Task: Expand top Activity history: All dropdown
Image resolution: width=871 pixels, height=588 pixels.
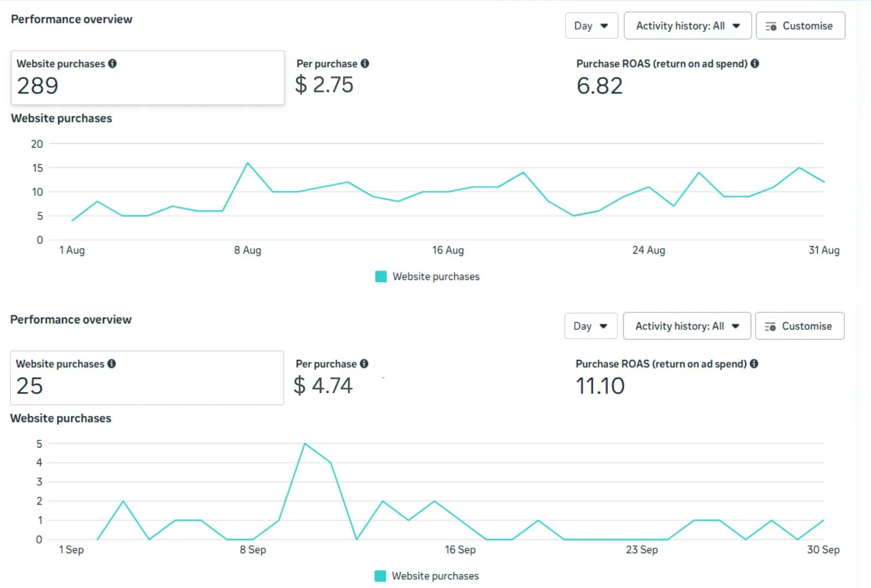Action: coord(688,26)
